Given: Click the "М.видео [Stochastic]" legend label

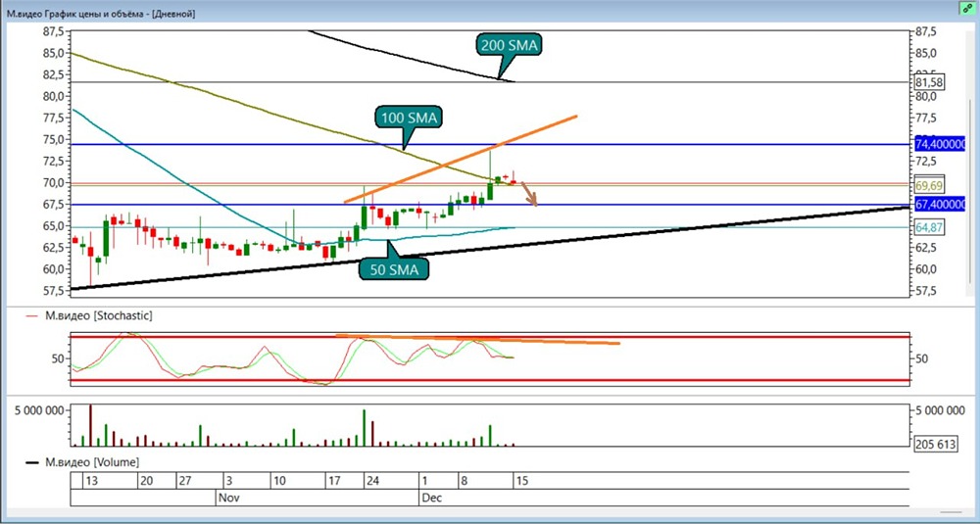Looking at the screenshot, I should [x=98, y=316].
